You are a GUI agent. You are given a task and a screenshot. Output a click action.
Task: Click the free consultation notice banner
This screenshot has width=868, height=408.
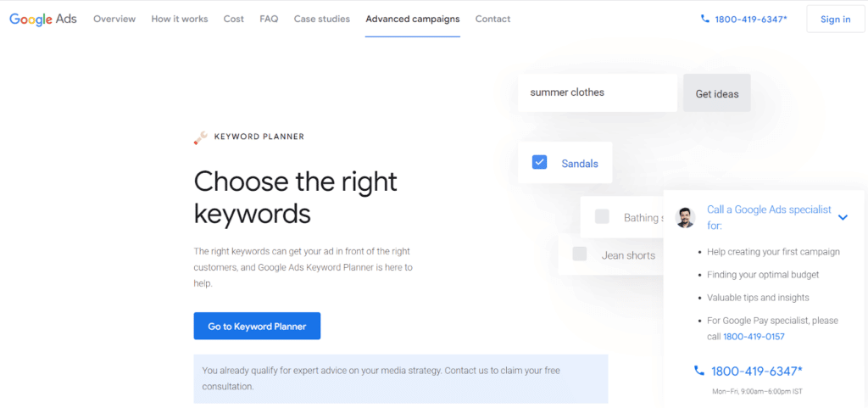[x=401, y=378]
